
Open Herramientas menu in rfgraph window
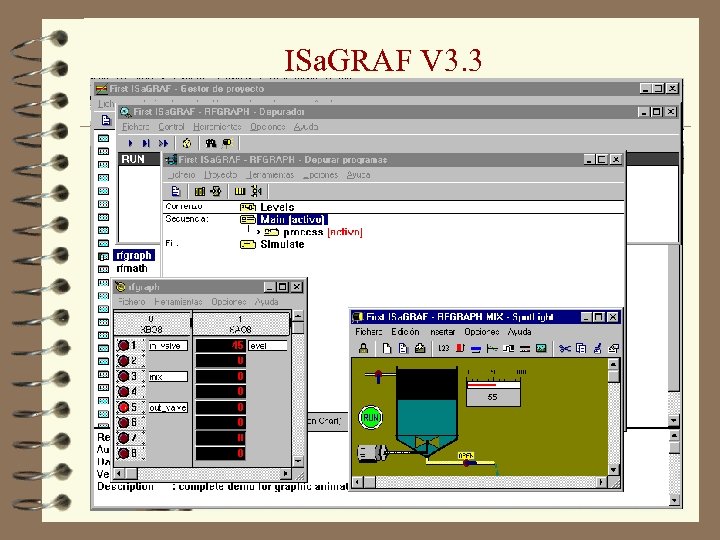(178, 302)
